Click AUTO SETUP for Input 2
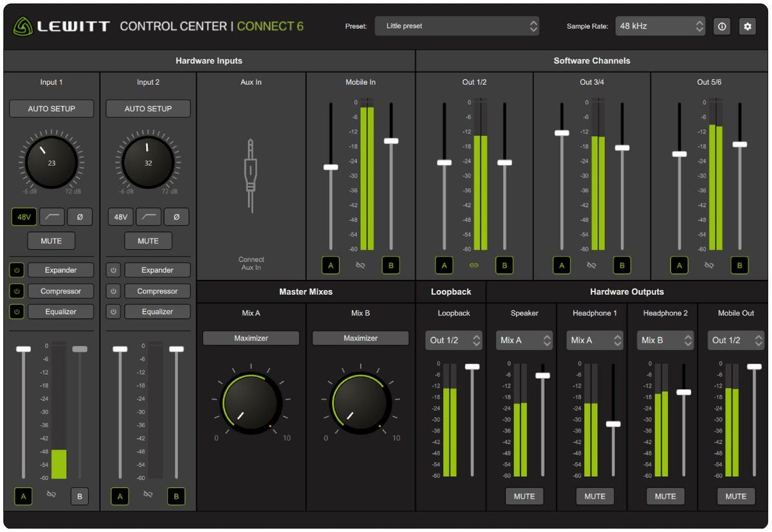 click(x=148, y=109)
